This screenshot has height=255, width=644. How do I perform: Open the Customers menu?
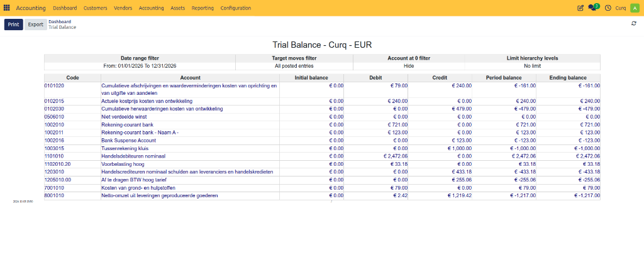point(96,8)
